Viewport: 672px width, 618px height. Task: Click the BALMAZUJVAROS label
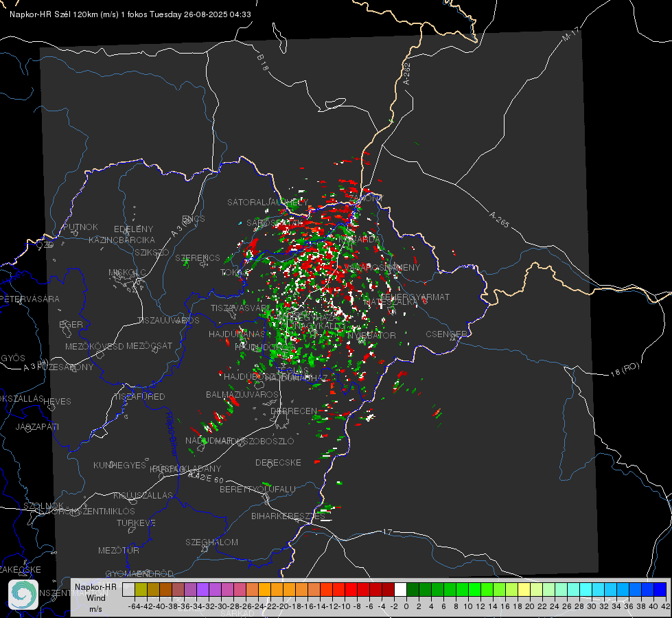coord(242,394)
